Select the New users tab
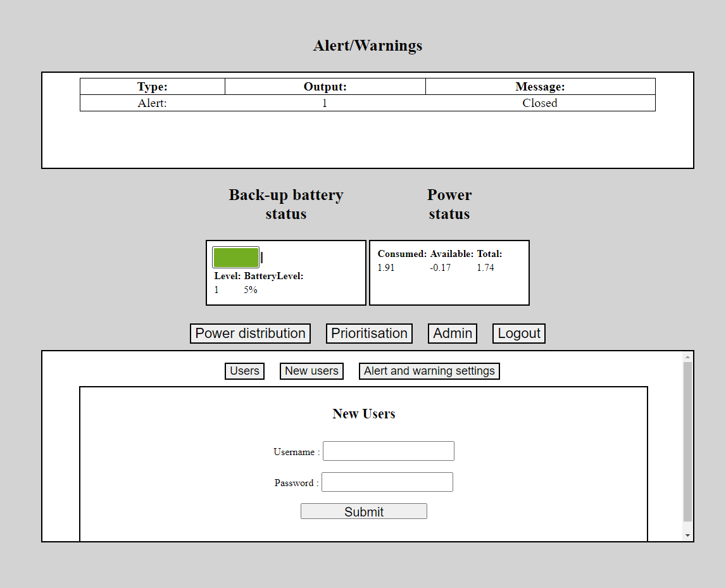Screen dimensions: 726x588 coord(311,371)
